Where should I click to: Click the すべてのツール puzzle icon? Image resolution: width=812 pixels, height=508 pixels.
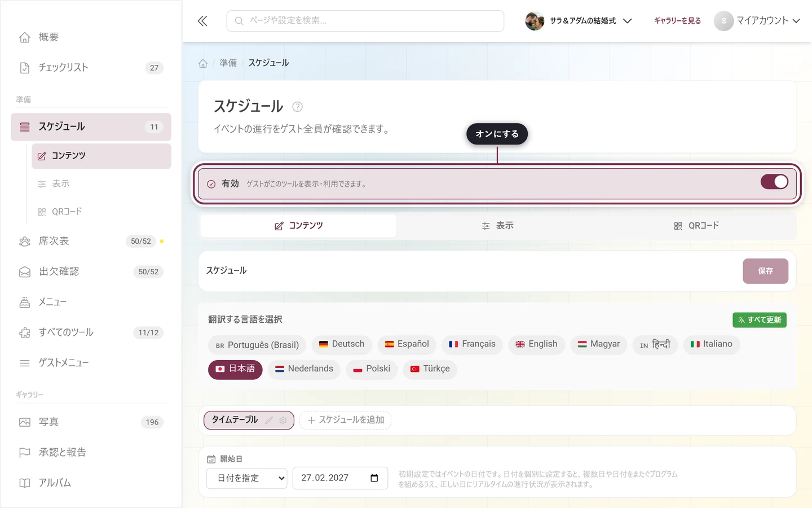coord(25,333)
